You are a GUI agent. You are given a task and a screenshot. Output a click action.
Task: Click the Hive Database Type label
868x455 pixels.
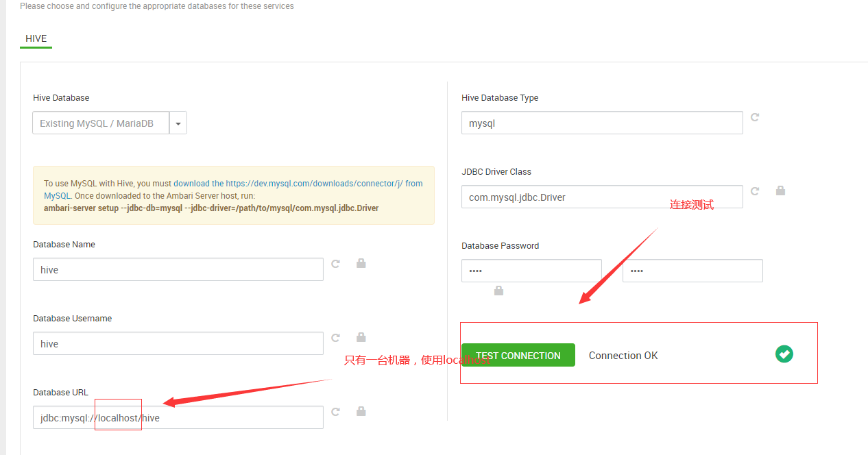point(500,98)
